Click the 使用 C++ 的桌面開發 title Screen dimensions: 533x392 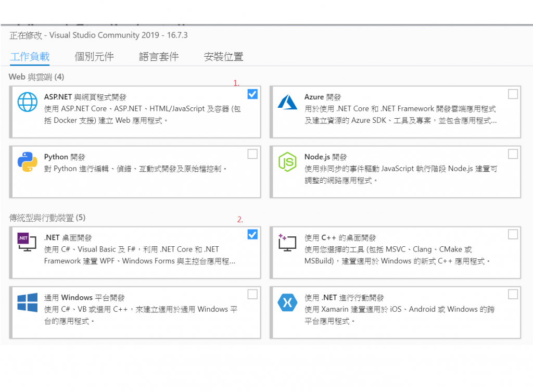pyautogui.click(x=340, y=238)
